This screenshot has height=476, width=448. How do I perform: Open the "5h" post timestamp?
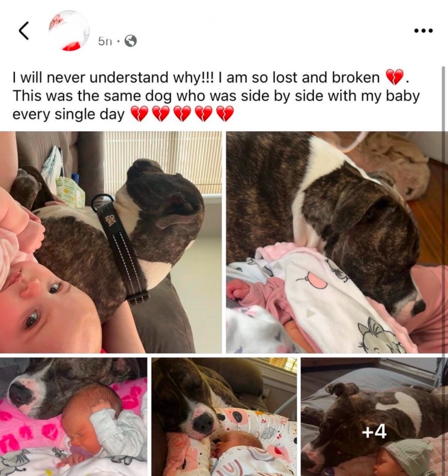pyautogui.click(x=105, y=41)
